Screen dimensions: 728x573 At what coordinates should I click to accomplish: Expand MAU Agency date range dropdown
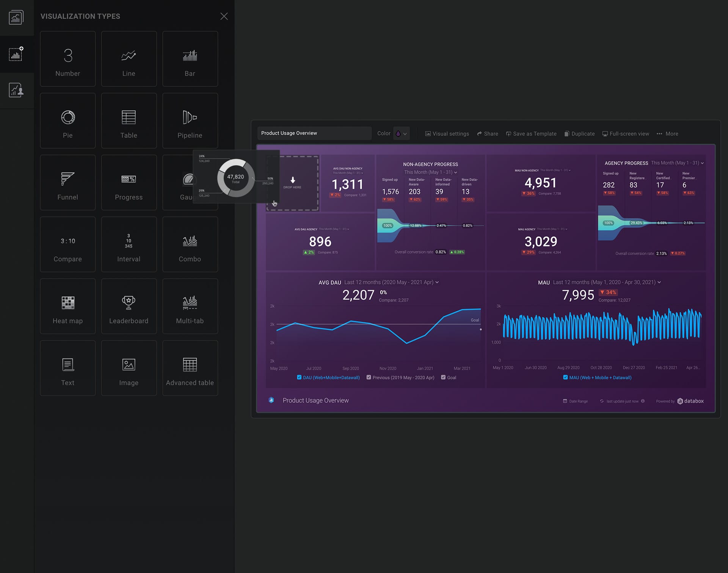pos(552,229)
